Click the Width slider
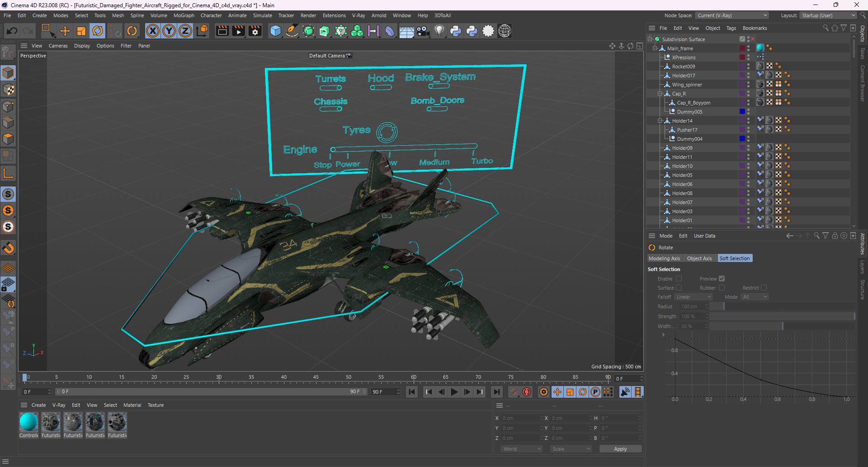The width and height of the screenshot is (868, 467). [x=782, y=326]
